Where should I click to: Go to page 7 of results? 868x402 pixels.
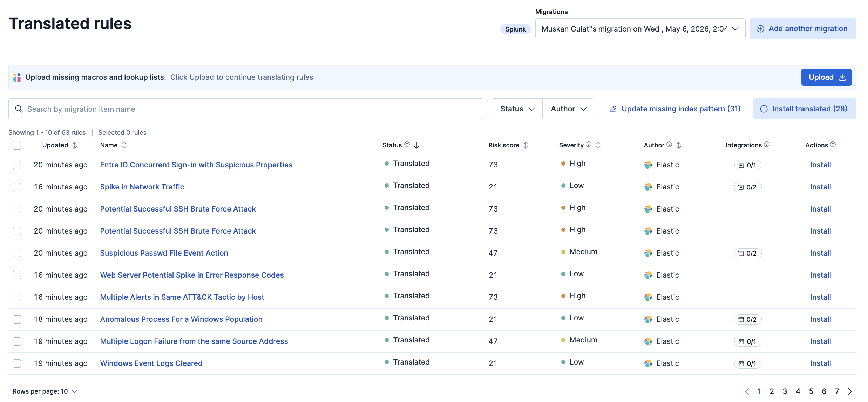pos(837,391)
